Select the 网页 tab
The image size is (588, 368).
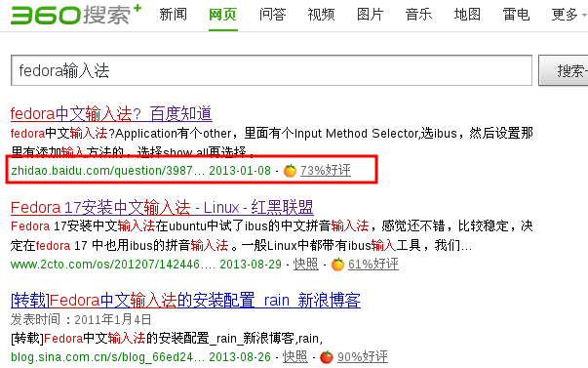tap(222, 15)
